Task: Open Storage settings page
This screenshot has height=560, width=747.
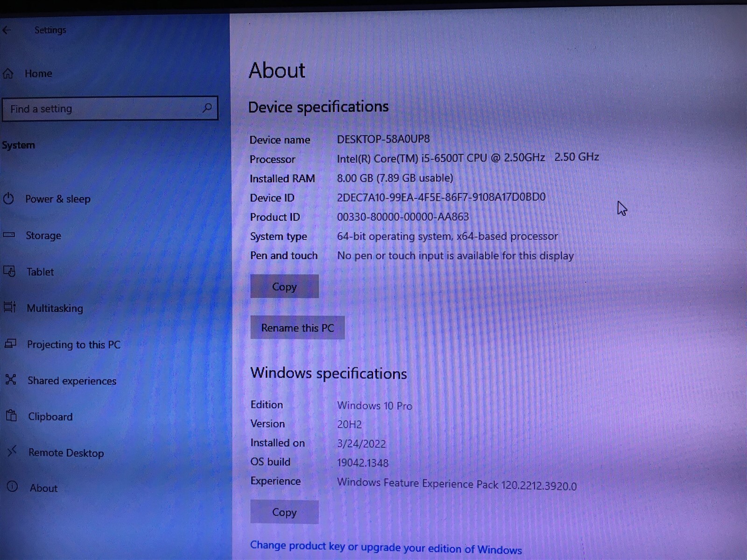Action: (x=43, y=236)
